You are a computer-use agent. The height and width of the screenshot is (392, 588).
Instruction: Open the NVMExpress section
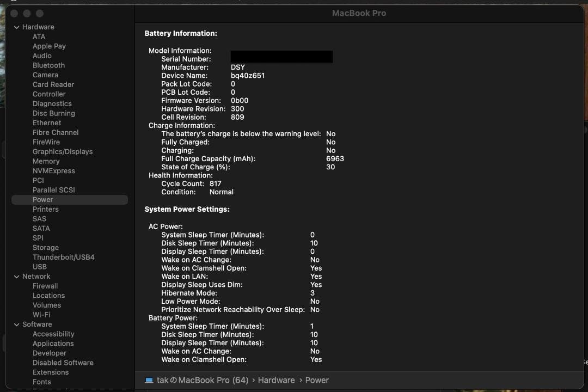point(54,170)
